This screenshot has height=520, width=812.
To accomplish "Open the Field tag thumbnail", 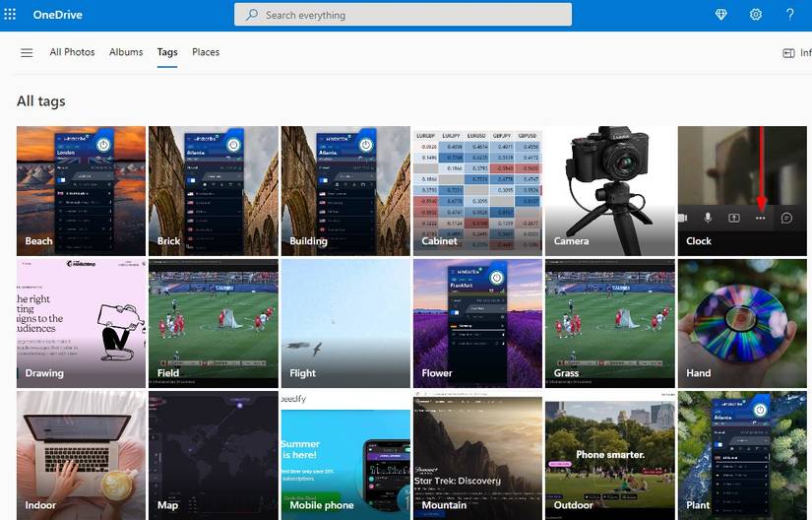I will (x=214, y=323).
